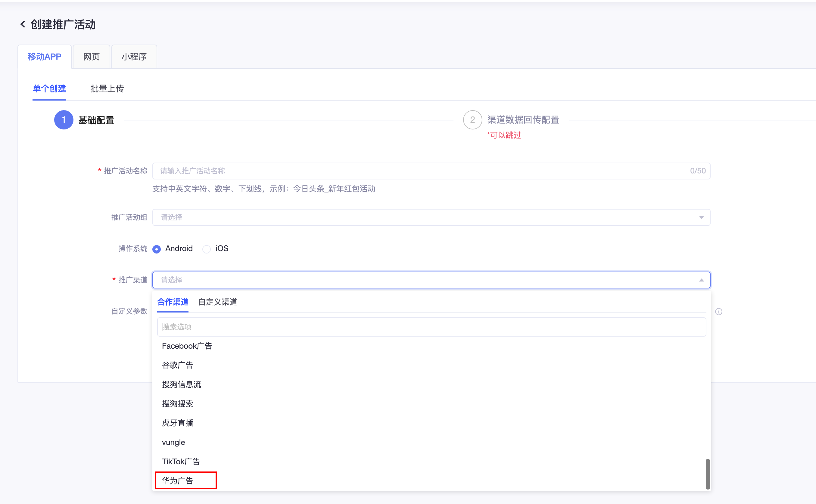Click the 推广渠道 collapse arrow

pyautogui.click(x=701, y=280)
